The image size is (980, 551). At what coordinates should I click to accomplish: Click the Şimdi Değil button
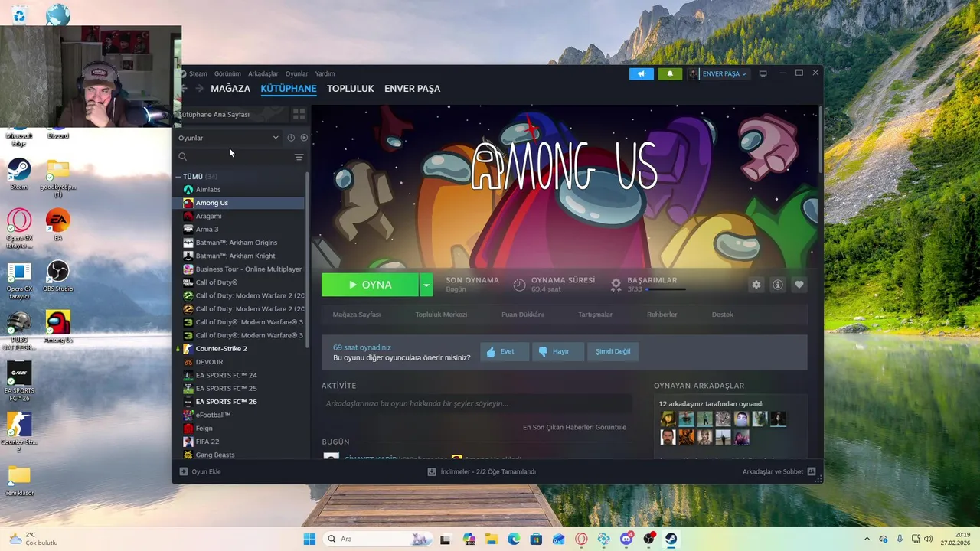tap(613, 351)
